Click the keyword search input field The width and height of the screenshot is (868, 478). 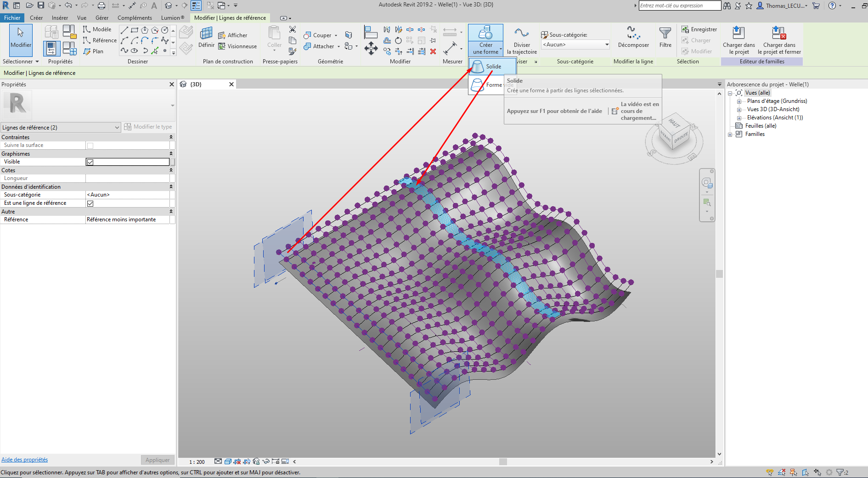tap(680, 6)
